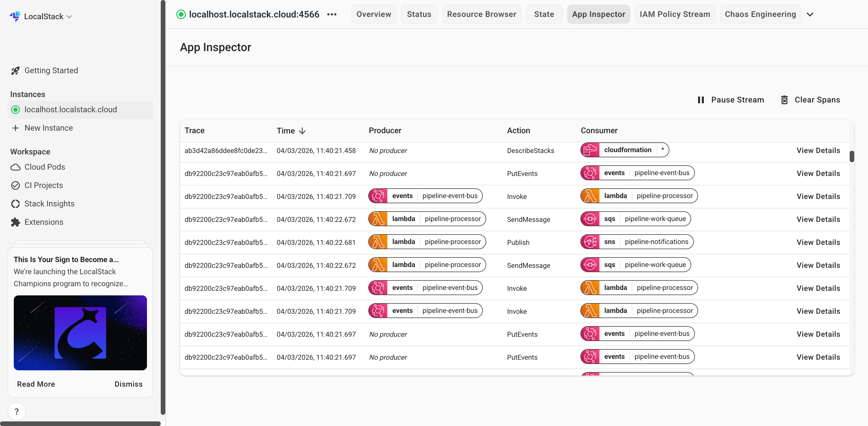This screenshot has height=426, width=868.
Task: Toggle the green status indicator on localhost instance
Action: tap(15, 110)
